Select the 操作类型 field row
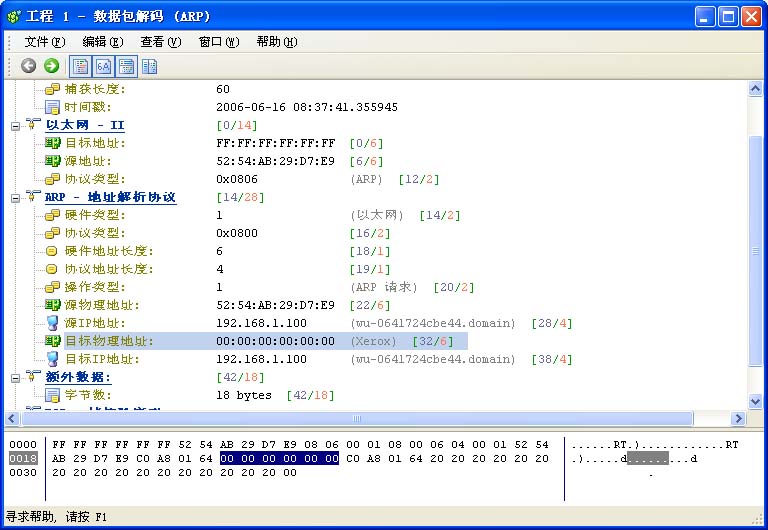The width and height of the screenshot is (768, 530). 103,287
